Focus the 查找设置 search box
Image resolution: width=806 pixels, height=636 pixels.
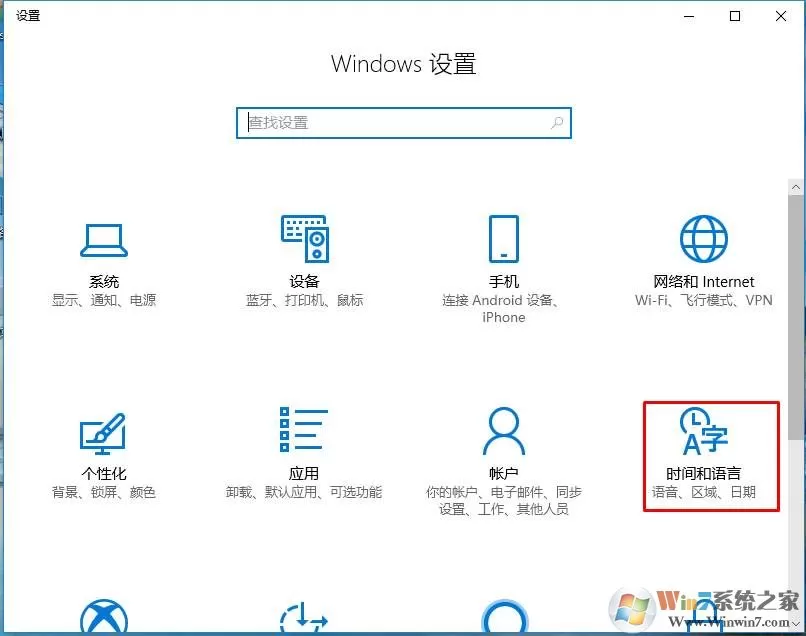[404, 123]
